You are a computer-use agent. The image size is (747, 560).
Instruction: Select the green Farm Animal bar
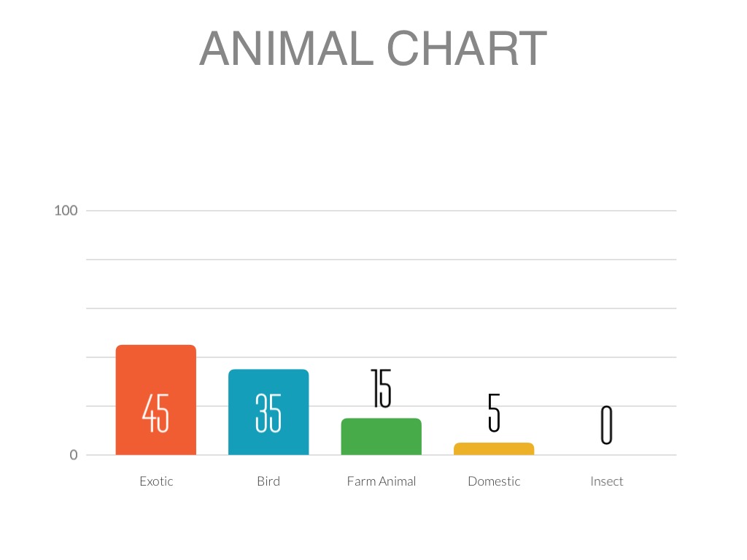[x=381, y=436]
